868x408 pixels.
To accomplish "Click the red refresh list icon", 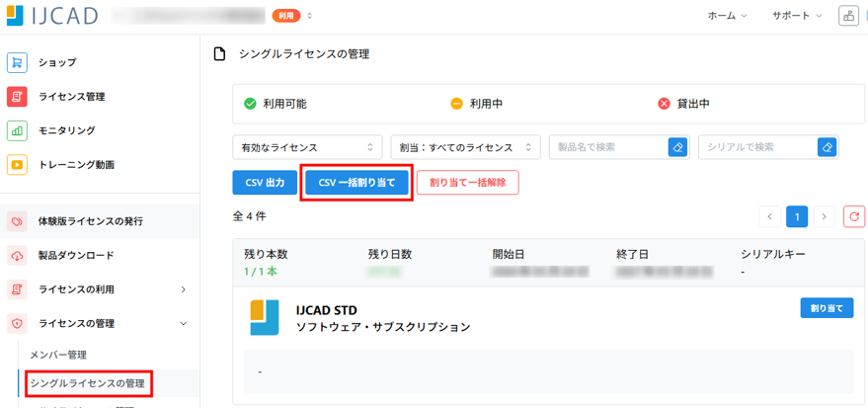I will pyautogui.click(x=853, y=216).
